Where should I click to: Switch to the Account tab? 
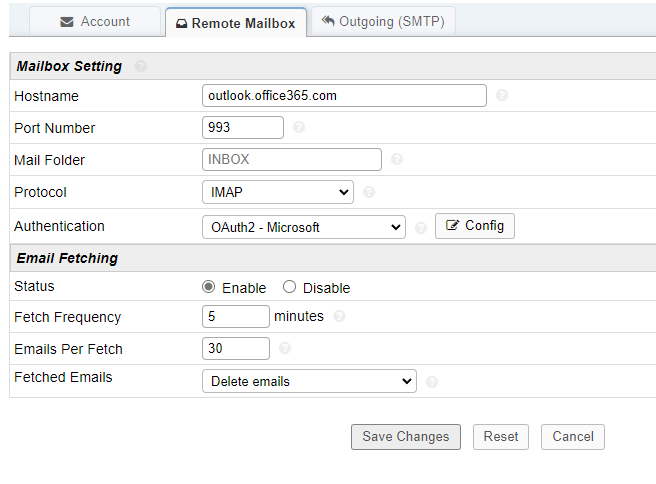coord(95,21)
